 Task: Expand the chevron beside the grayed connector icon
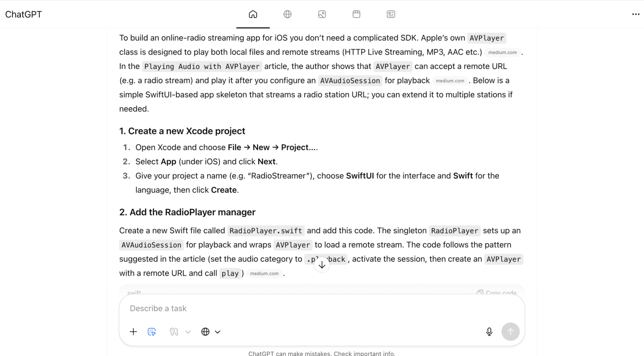click(x=188, y=332)
